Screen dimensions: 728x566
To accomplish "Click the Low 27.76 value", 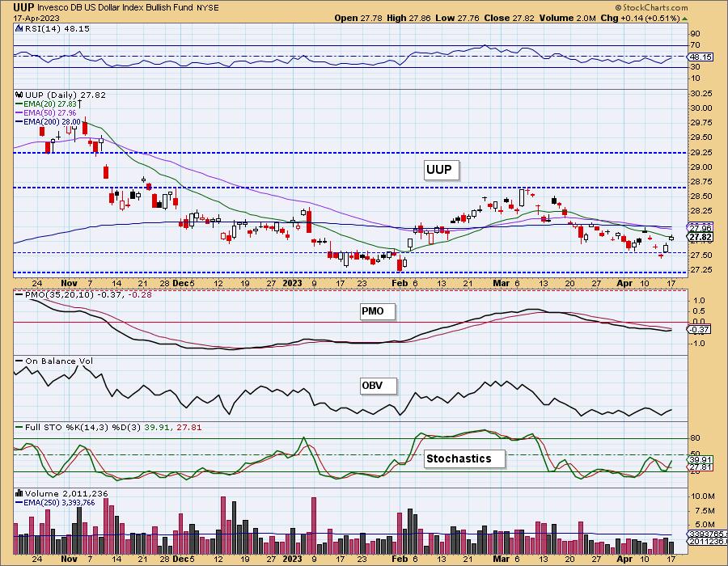I will 458,18.
